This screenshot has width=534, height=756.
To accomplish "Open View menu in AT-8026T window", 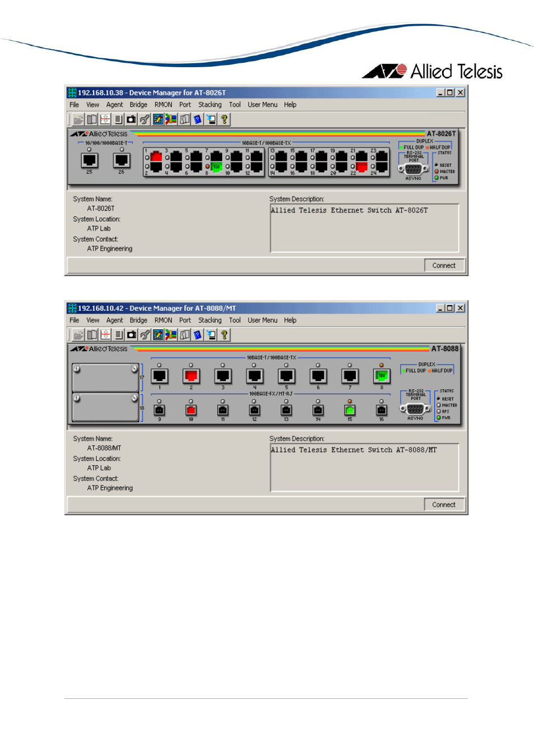I will pos(93,105).
